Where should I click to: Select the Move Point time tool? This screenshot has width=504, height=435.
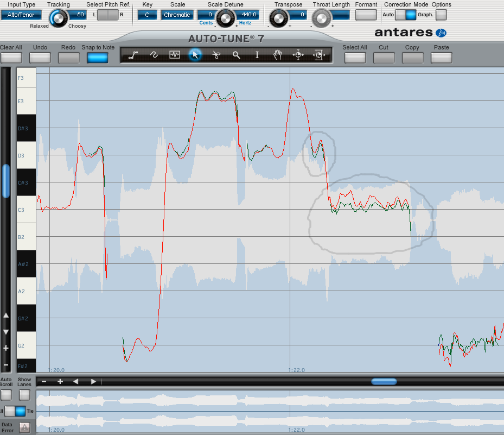[298, 55]
